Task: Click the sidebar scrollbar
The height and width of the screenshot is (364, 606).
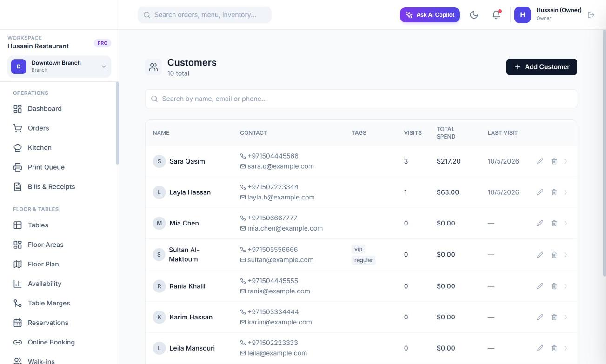Action: click(117, 123)
